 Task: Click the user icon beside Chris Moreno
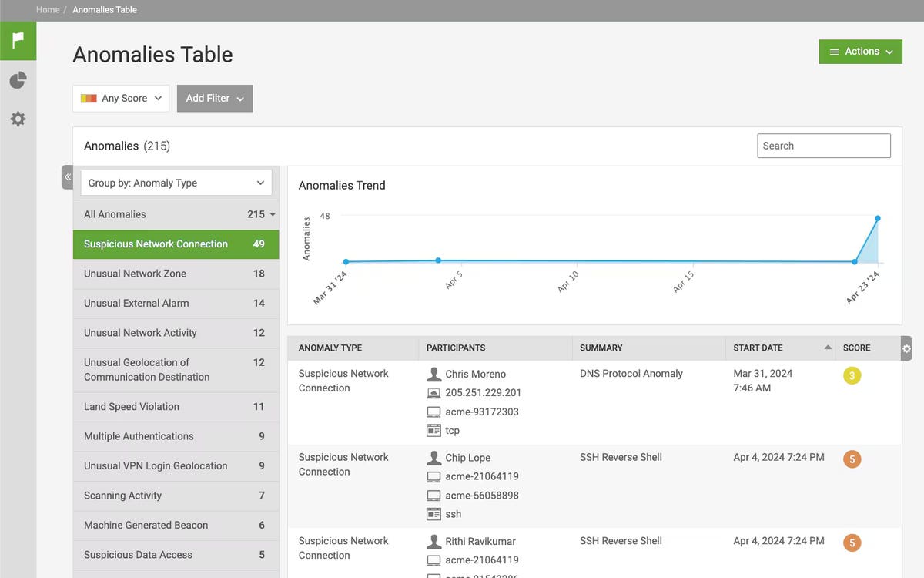coord(434,374)
